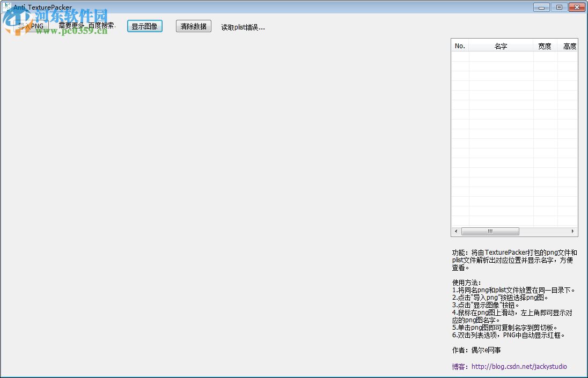Click the Anti_TexturePacker application icon in title bar
This screenshot has height=378, width=588.
click(x=6, y=5)
